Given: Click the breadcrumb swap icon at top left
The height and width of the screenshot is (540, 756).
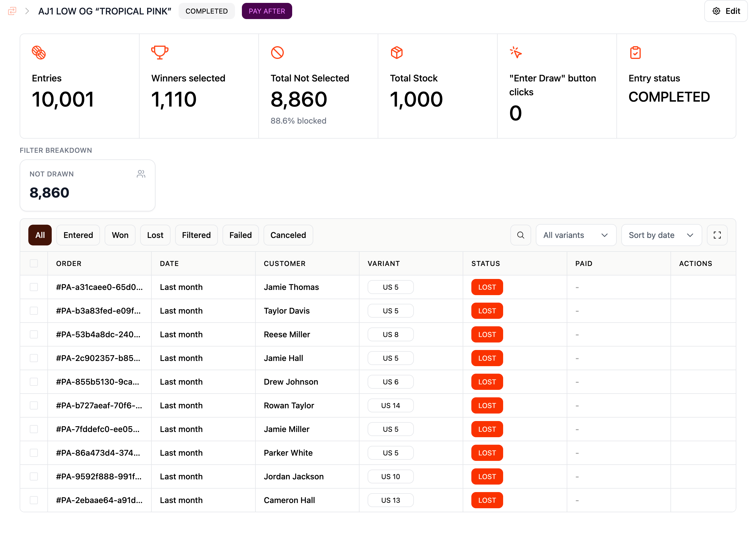Looking at the screenshot, I should point(12,11).
